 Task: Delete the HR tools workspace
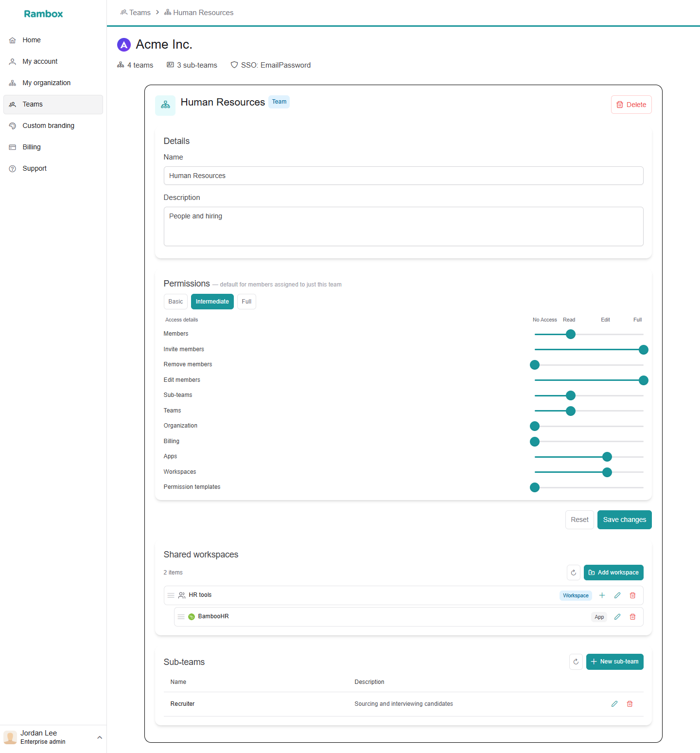pyautogui.click(x=632, y=595)
